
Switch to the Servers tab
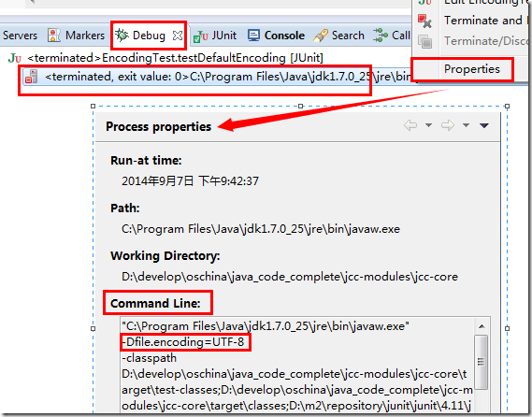20,36
